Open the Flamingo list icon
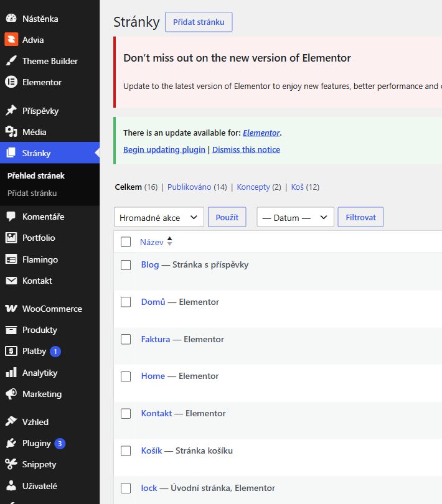This screenshot has width=442, height=504. (11, 259)
